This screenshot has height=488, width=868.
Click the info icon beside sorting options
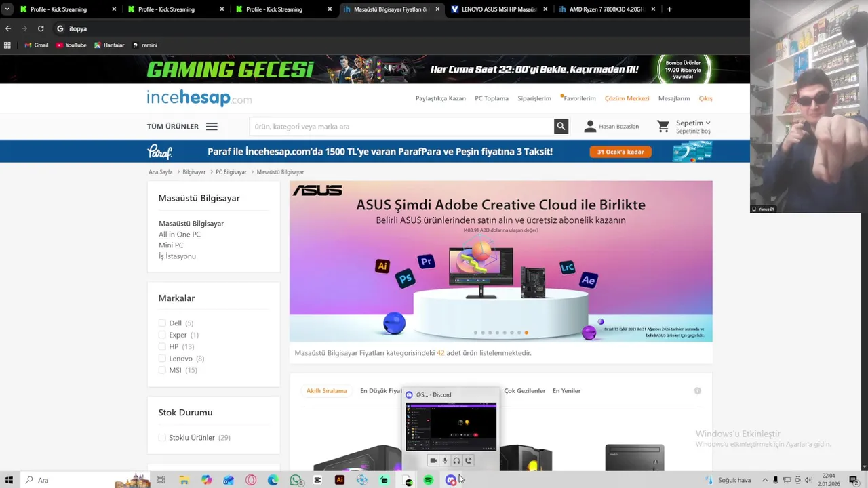tap(697, 390)
